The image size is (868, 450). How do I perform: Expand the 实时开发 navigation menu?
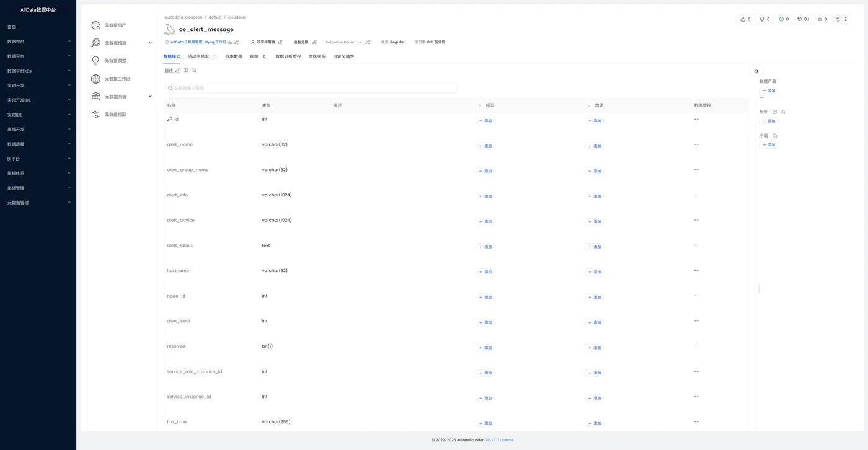point(38,86)
